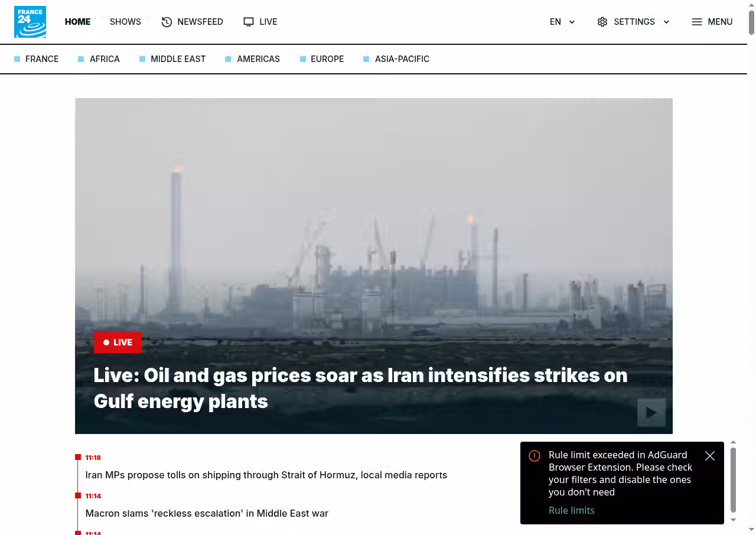Read the Macron 'reckless escalation' story
Image resolution: width=756 pixels, height=535 pixels.
coord(207,513)
